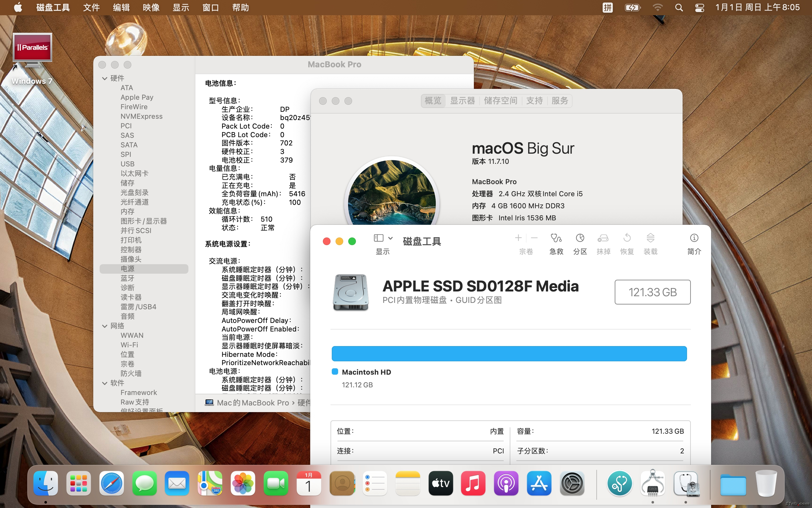Image resolution: width=812 pixels, height=508 pixels.
Task: Open Launchpad from the Dock
Action: point(79,484)
